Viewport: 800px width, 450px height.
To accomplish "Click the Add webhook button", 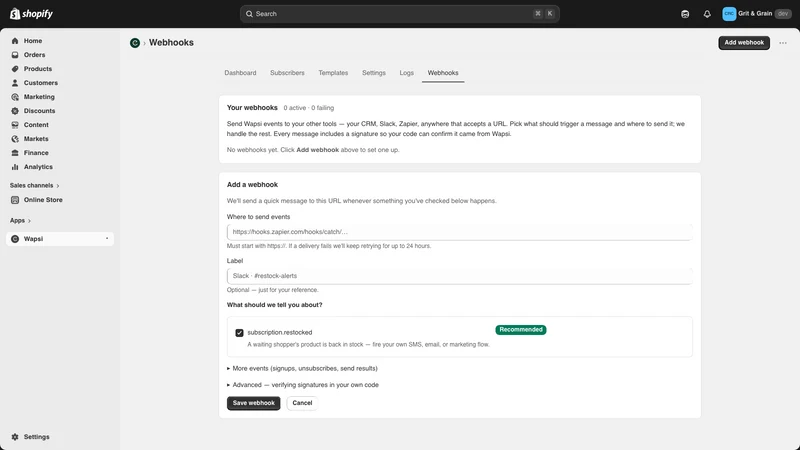I will tap(744, 43).
